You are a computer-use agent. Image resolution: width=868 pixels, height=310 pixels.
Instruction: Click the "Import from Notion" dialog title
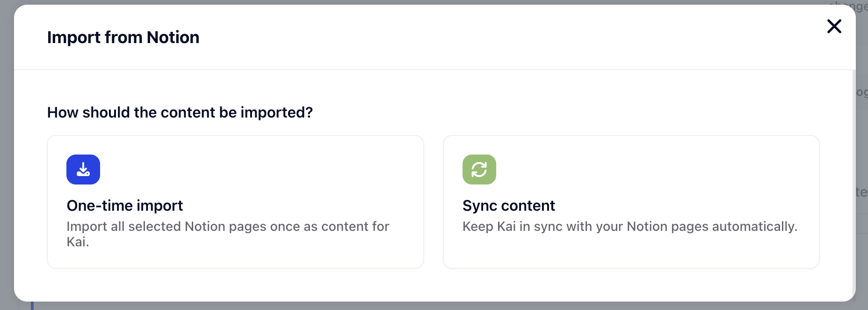click(x=123, y=37)
